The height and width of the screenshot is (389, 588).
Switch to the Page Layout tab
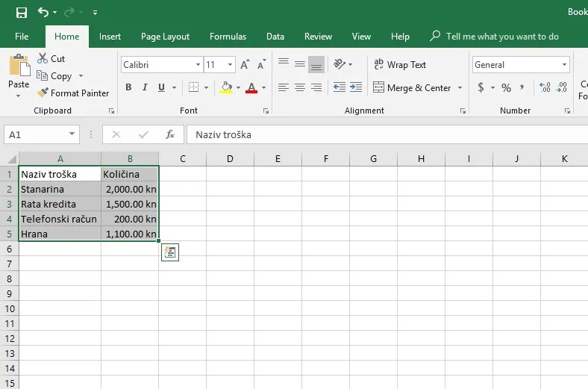[165, 37]
